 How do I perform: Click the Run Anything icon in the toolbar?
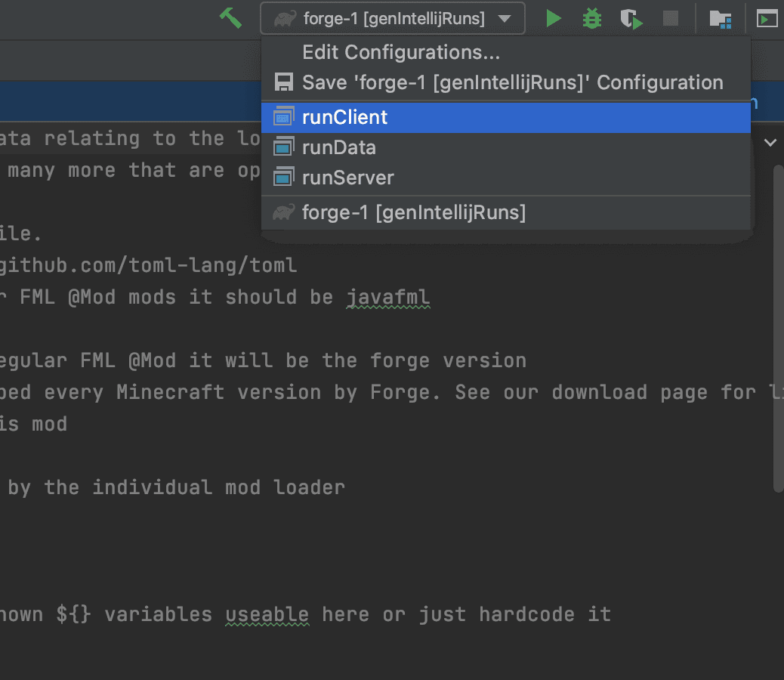coord(767,19)
